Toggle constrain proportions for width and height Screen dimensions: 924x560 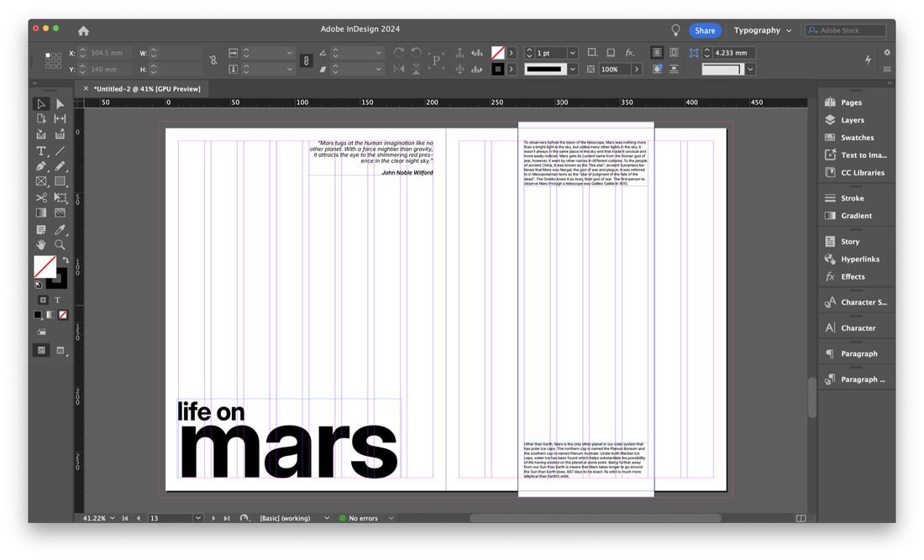click(x=213, y=60)
